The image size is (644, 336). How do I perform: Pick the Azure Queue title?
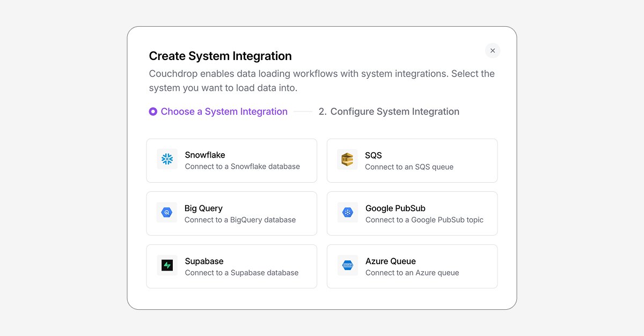coord(391,262)
